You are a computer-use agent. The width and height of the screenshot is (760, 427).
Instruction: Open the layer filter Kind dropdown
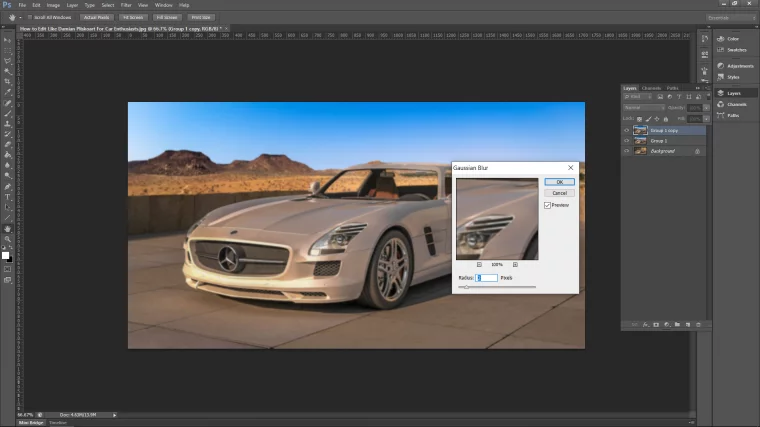coord(638,97)
